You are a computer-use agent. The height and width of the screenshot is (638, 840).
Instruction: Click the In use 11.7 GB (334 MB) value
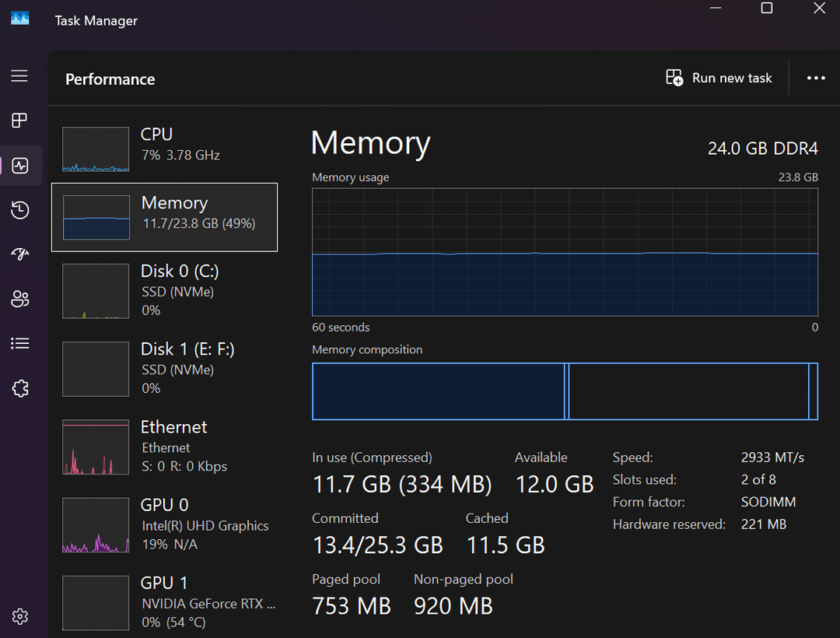pos(402,484)
